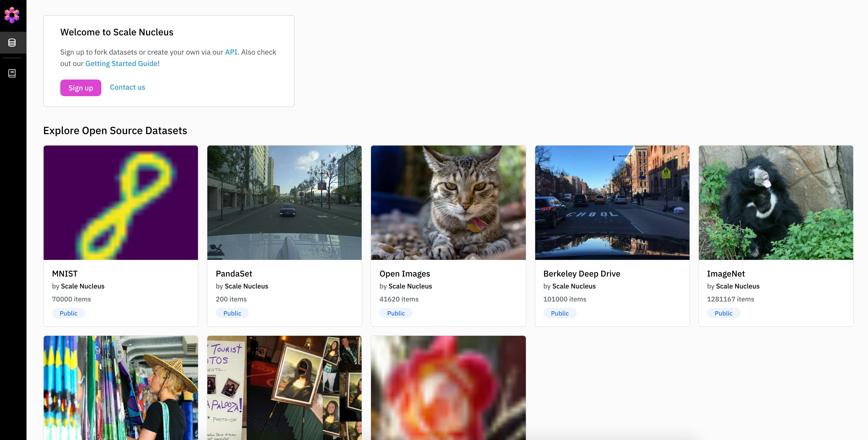Screen dimensions: 868x440
Task: Open the Getting Started Guide link
Action: 121,63
